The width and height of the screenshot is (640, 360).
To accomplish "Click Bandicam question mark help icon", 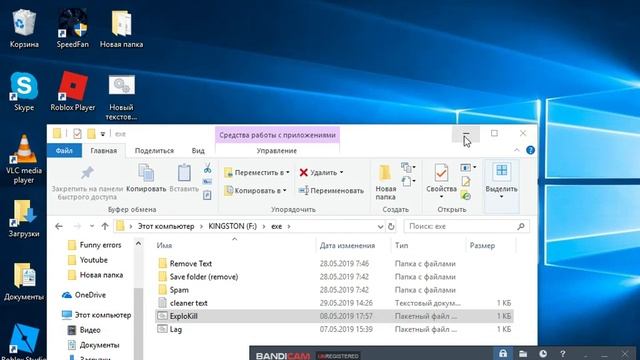I will point(562,354).
